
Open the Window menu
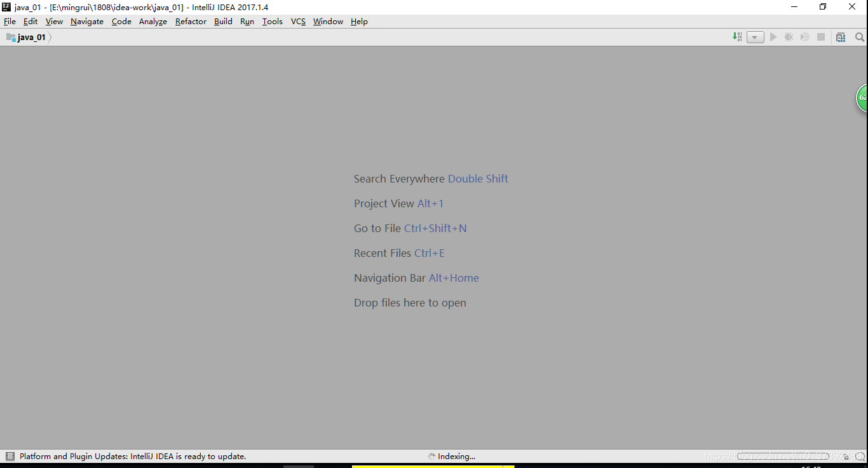328,21
